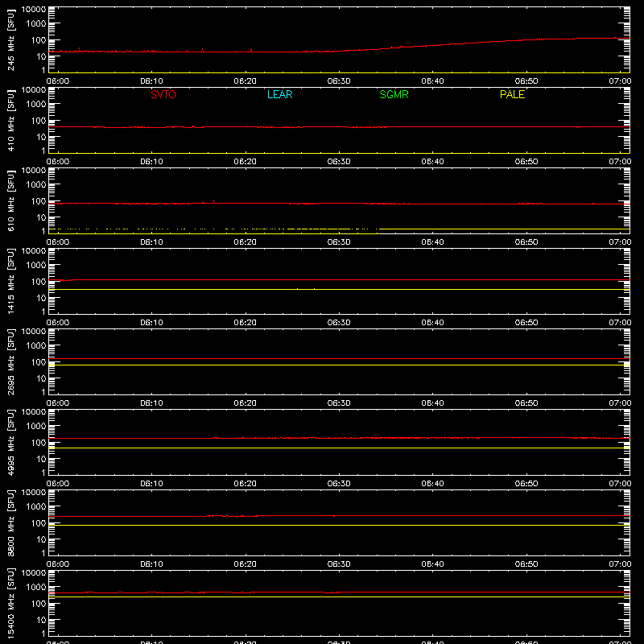
Task: Click the 100 tick label in 610 MHz panel
Action: [x=39, y=201]
